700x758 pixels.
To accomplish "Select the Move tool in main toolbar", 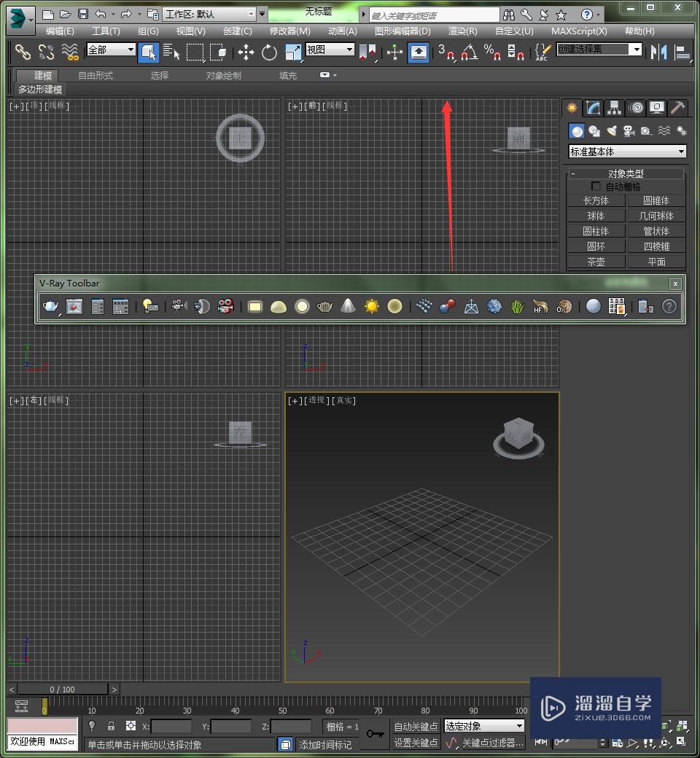I will click(x=246, y=52).
